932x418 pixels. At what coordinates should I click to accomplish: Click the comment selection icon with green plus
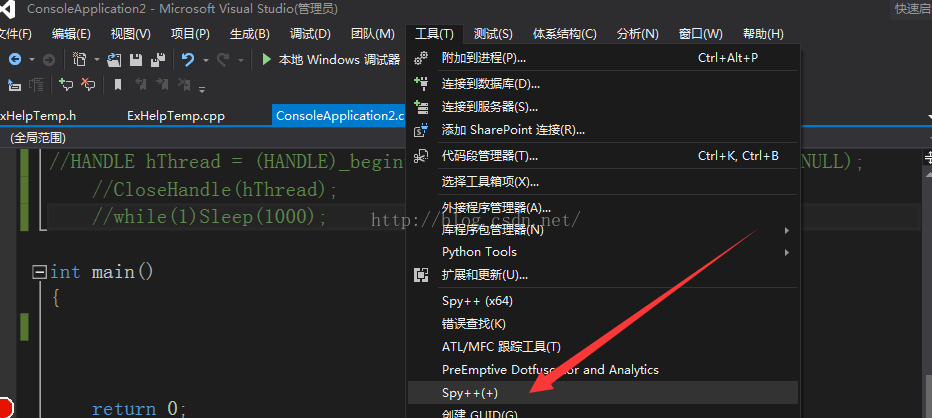point(66,85)
